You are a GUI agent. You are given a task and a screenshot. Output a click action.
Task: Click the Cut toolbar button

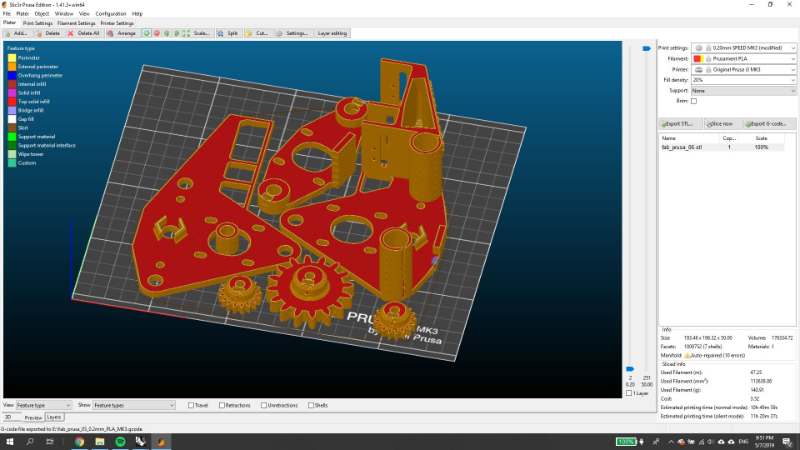coord(257,33)
